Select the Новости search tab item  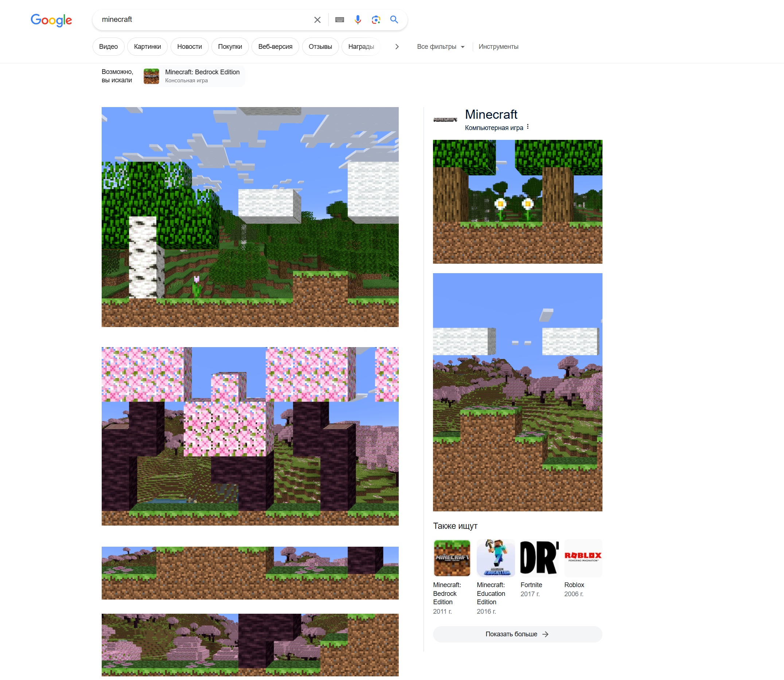click(189, 47)
